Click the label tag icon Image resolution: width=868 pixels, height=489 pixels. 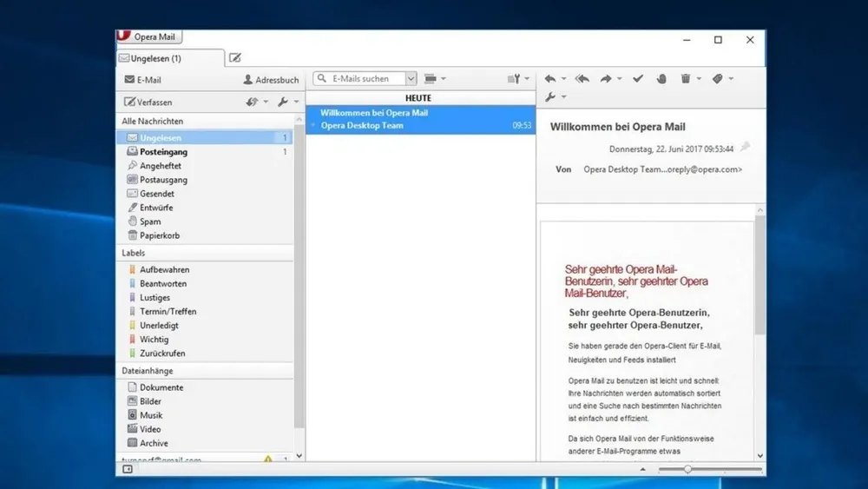[x=718, y=79]
